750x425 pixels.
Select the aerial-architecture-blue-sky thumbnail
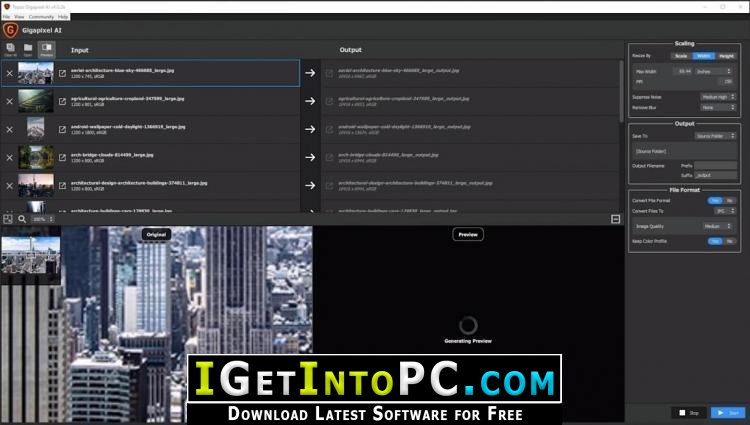coord(36,73)
